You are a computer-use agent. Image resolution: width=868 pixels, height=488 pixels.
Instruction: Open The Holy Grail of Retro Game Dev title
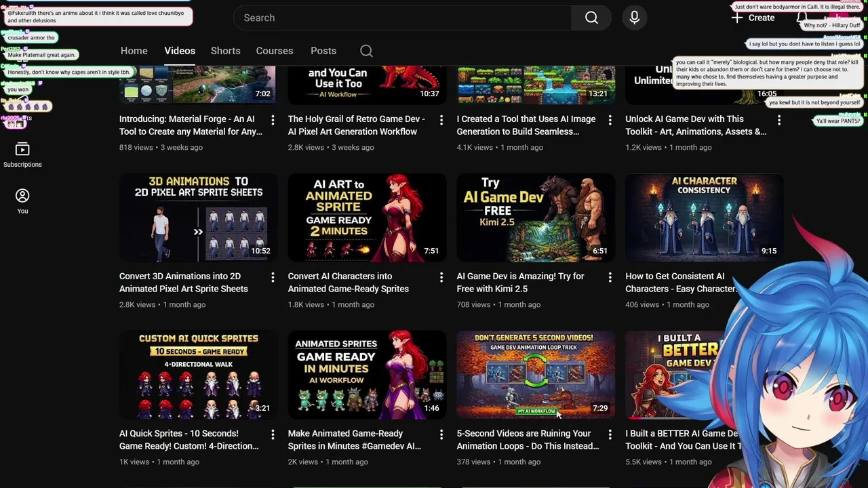tap(357, 125)
